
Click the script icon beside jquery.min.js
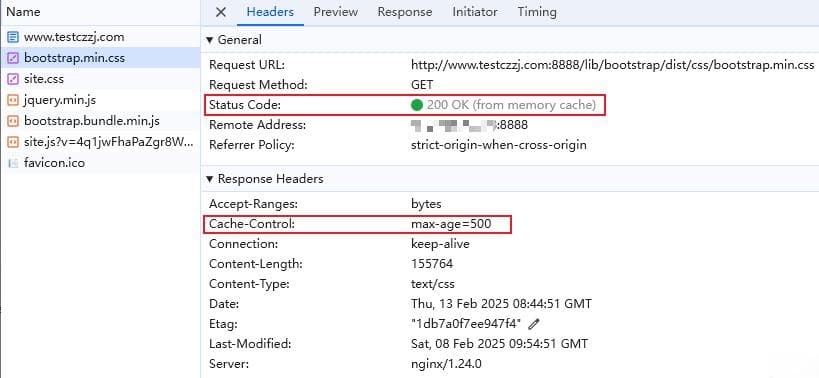14,100
